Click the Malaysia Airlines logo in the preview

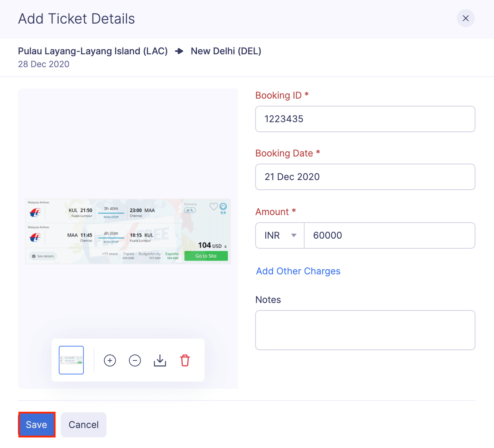point(35,211)
